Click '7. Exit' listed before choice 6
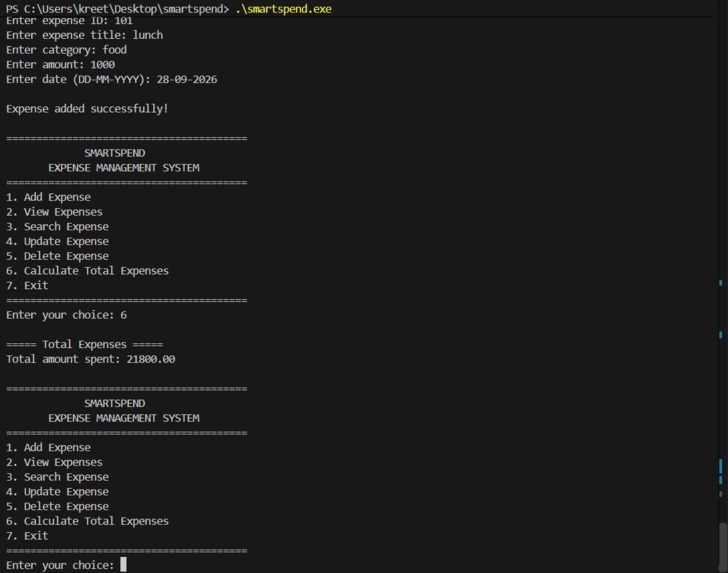The image size is (728, 573). click(x=27, y=286)
